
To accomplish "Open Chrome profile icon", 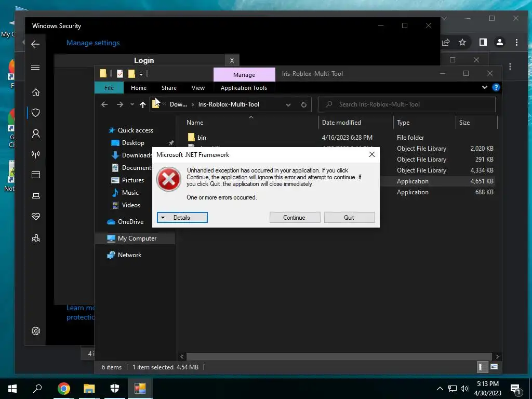I will click(x=500, y=42).
